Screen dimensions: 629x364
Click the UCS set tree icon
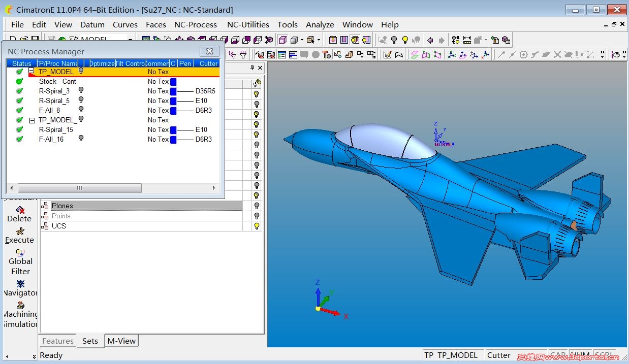(x=45, y=226)
